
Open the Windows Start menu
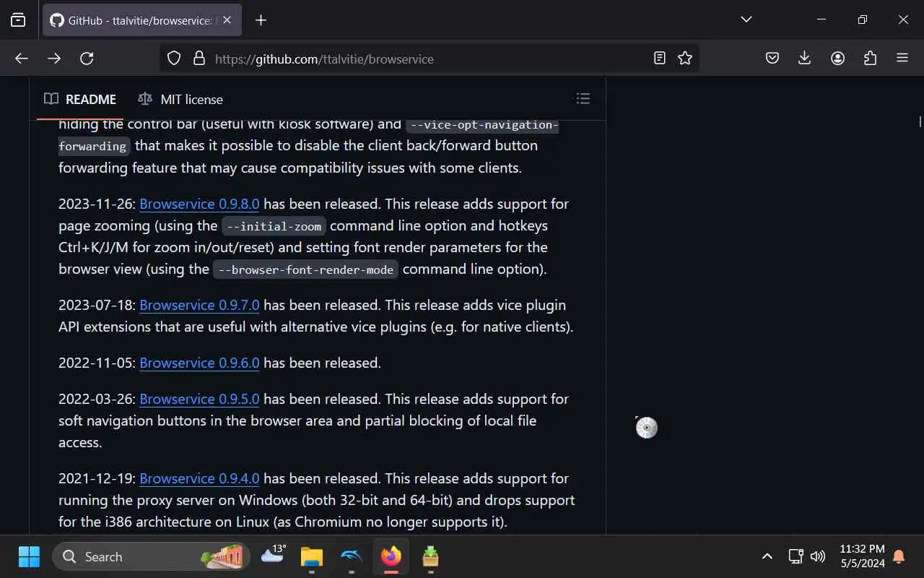tap(29, 556)
